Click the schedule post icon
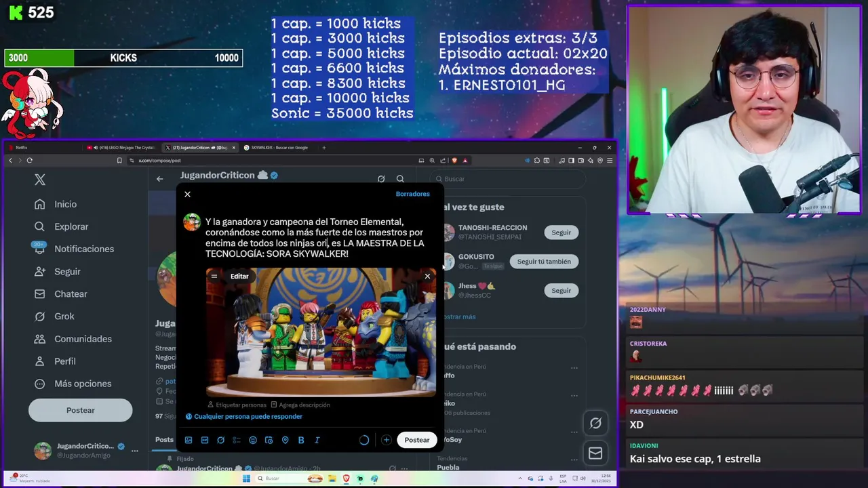Screen dimensions: 868x488 click(269, 440)
